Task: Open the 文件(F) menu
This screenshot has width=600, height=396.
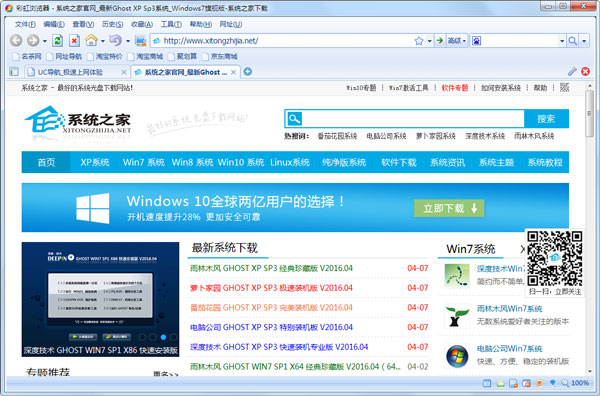Action: [x=25, y=24]
